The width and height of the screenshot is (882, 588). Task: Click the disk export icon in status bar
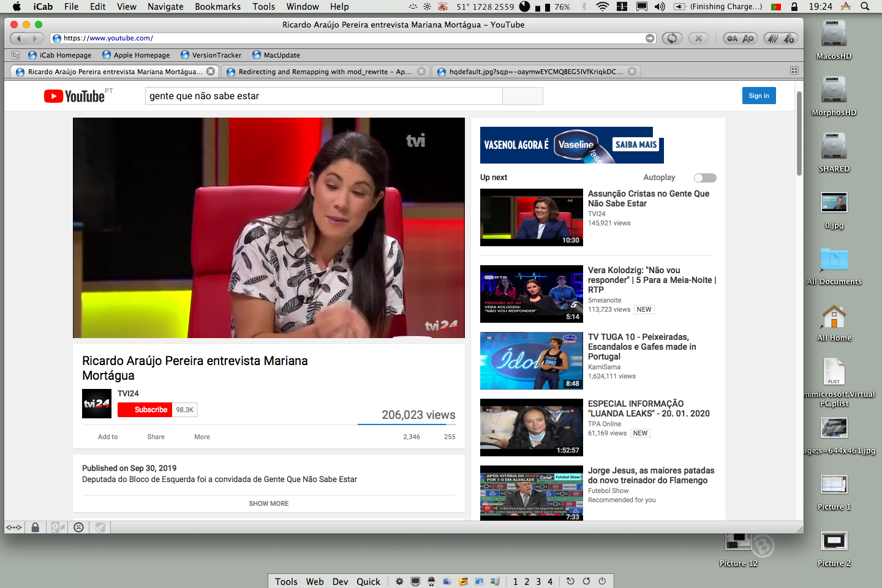(x=58, y=527)
